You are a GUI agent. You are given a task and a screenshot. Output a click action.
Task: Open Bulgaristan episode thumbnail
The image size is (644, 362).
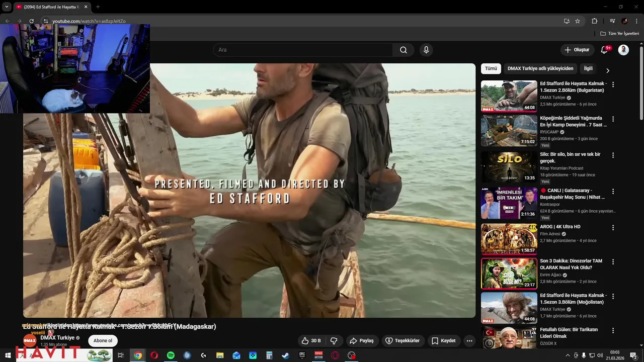pos(509,96)
